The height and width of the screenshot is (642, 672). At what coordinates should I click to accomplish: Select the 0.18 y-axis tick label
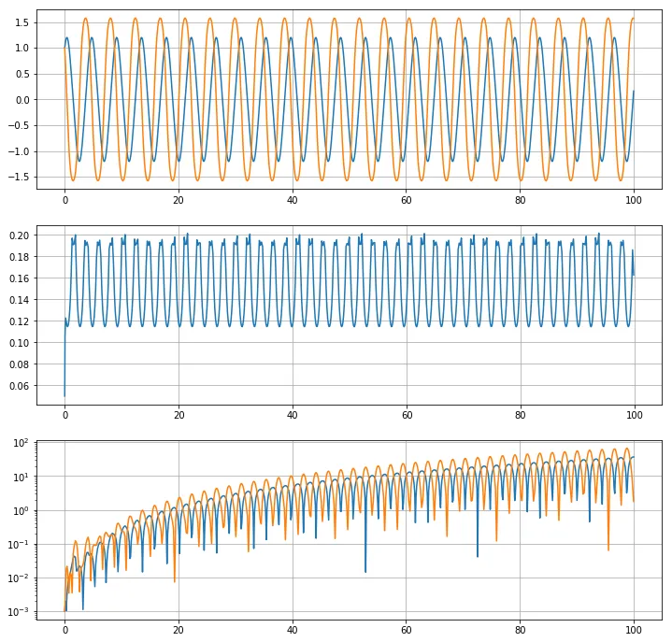(20, 257)
